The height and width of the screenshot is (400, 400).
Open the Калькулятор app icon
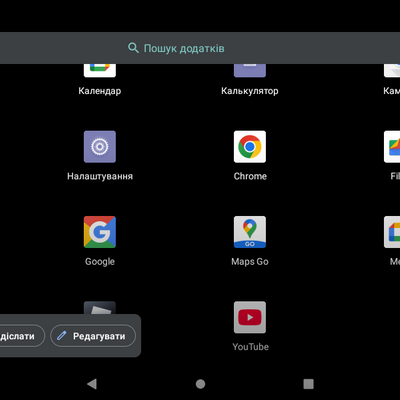[250, 70]
